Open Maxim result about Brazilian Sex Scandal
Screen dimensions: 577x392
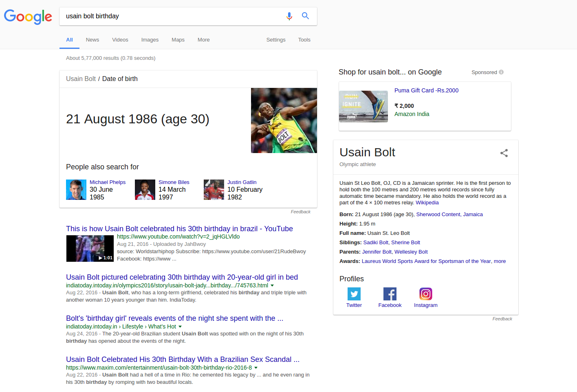183,359
